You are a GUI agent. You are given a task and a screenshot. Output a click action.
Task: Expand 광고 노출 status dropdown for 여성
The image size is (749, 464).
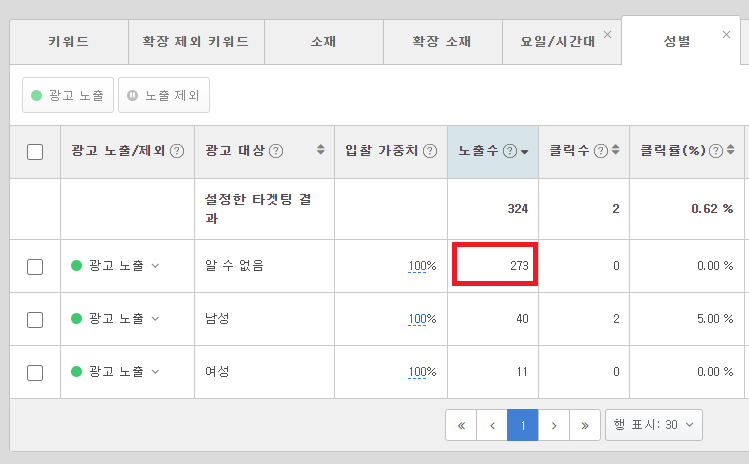[155, 372]
